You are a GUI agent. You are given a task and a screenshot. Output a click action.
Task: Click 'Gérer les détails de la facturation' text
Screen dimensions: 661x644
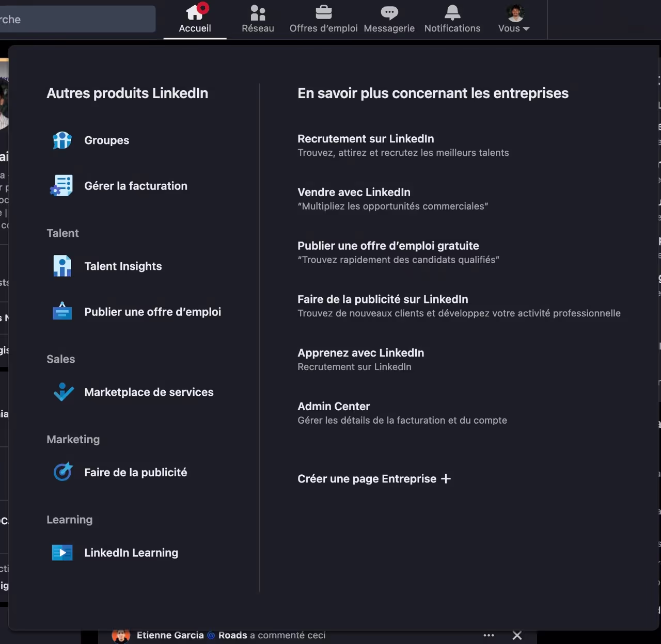tap(402, 421)
